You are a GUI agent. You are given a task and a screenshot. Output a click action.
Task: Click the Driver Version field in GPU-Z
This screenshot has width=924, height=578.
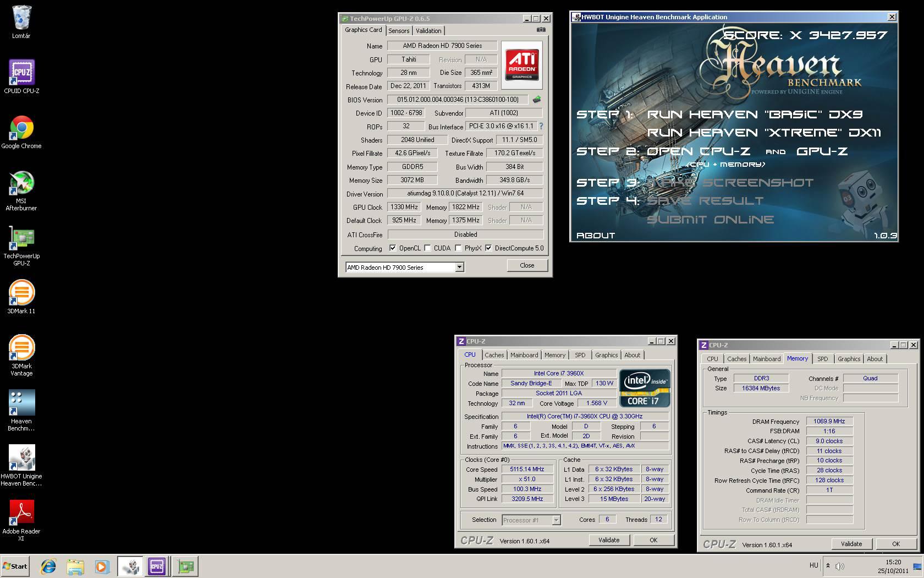pos(465,193)
